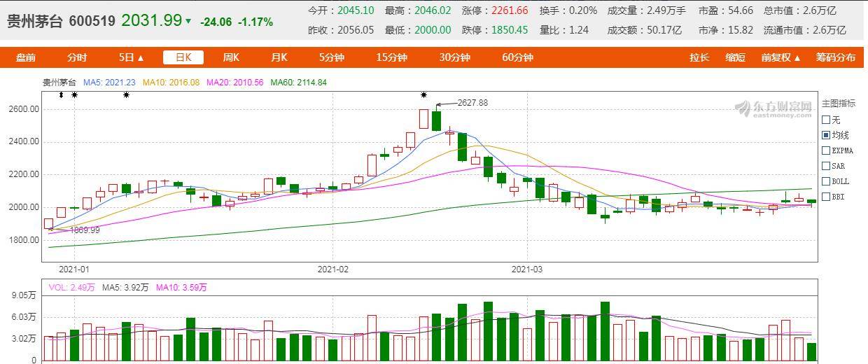This screenshot has width=868, height=364.
Task: Click the 2627.88 high price annotation
Action: click(x=472, y=103)
